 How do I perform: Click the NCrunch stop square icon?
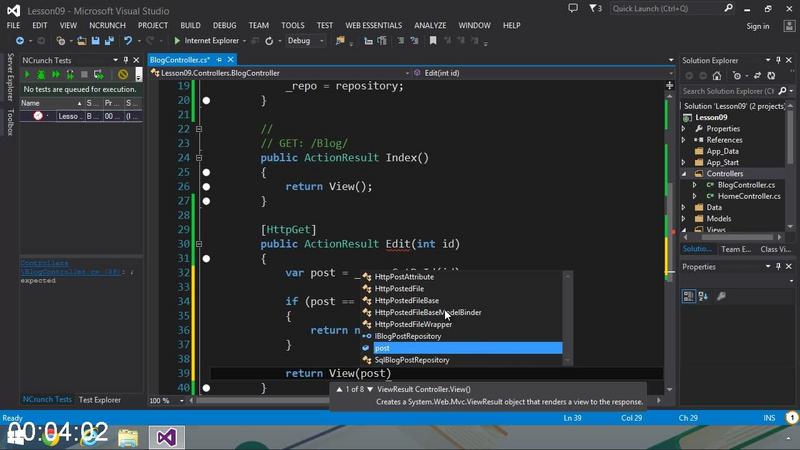(84, 74)
